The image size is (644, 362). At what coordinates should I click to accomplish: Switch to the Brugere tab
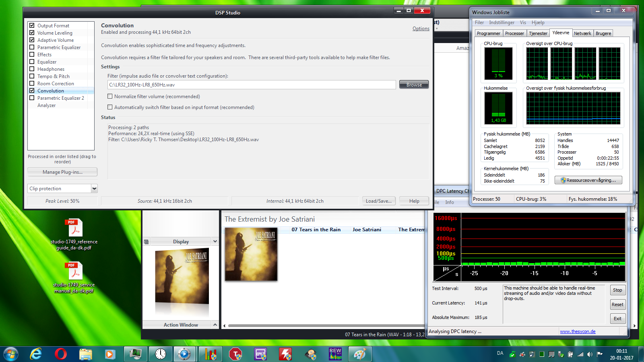[603, 33]
